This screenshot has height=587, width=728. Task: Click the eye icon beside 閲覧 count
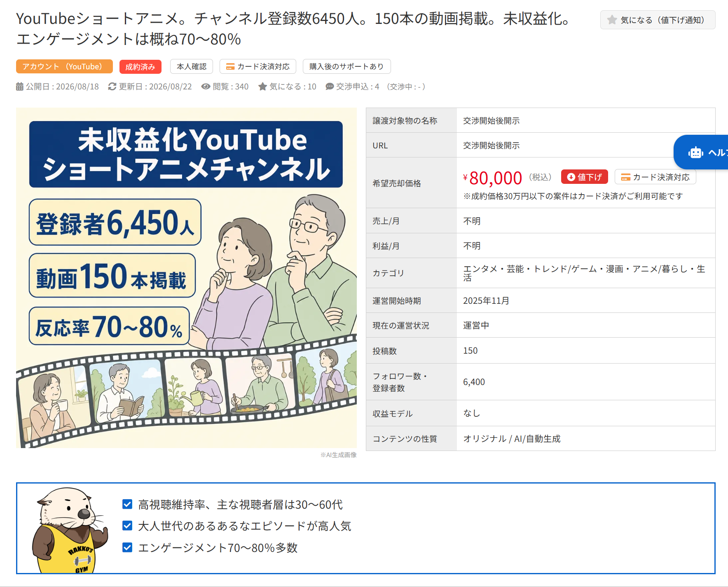click(x=206, y=87)
